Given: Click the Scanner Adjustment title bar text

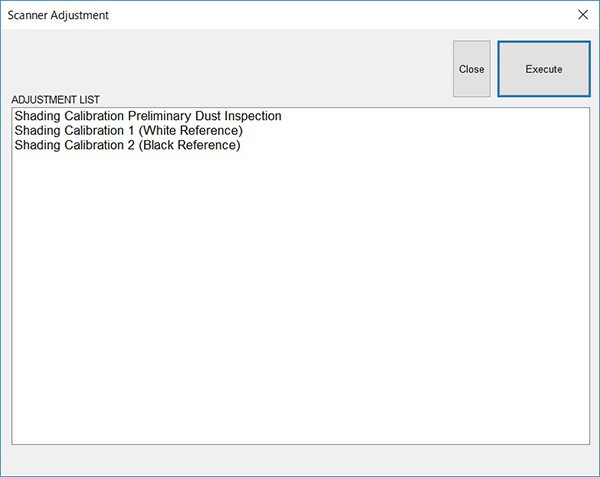Looking at the screenshot, I should pos(58,15).
